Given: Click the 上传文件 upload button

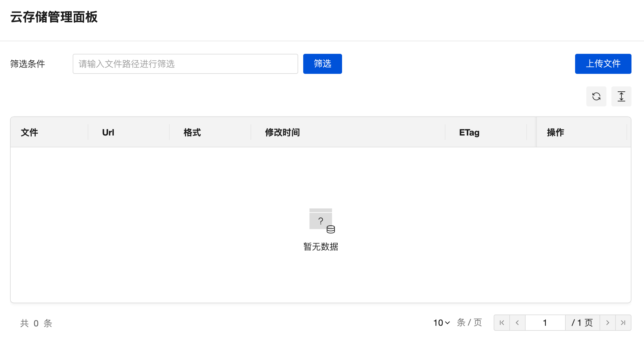Looking at the screenshot, I should click(x=603, y=64).
